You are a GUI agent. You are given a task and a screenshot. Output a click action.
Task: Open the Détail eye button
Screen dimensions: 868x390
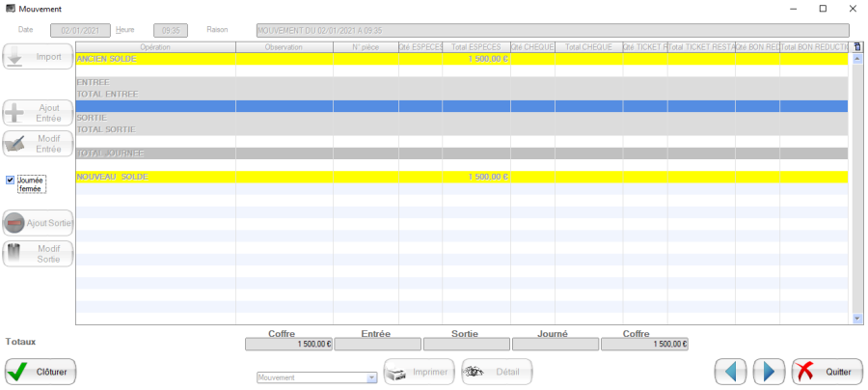coord(497,372)
